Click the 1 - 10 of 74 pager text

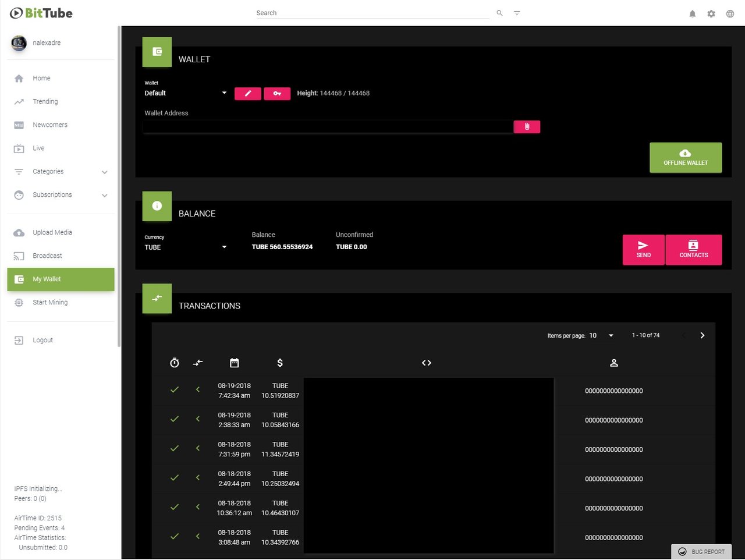[x=645, y=335]
